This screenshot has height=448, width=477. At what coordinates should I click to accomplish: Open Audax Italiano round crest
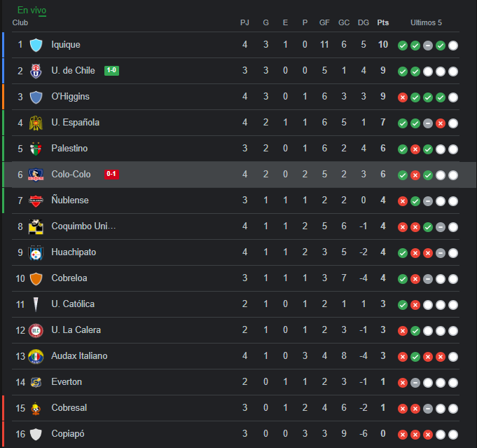point(36,356)
